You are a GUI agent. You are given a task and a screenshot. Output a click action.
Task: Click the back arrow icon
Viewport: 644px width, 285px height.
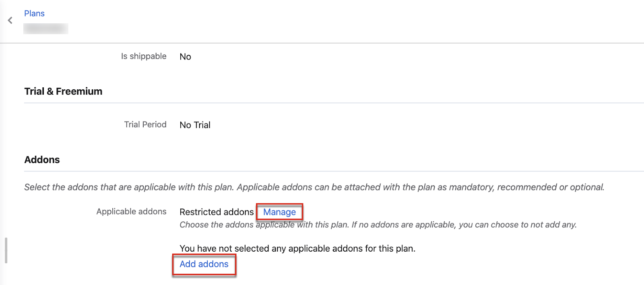(10, 21)
